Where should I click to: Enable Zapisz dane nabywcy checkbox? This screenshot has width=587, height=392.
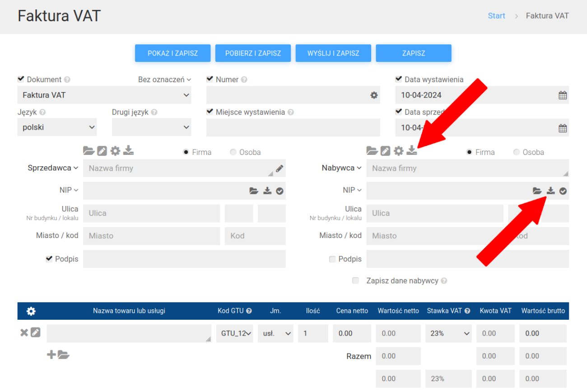[x=355, y=281]
